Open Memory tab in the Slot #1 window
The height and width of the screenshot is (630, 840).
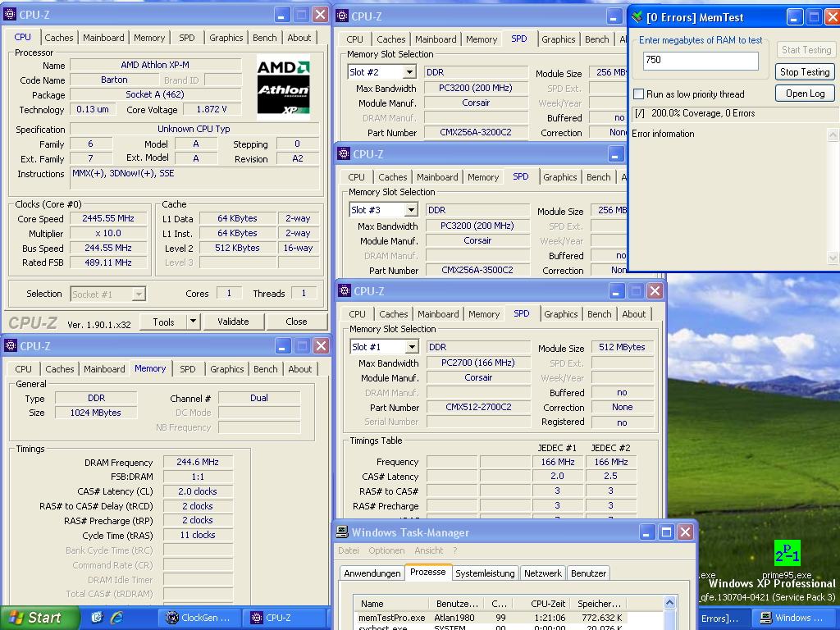coord(484,314)
